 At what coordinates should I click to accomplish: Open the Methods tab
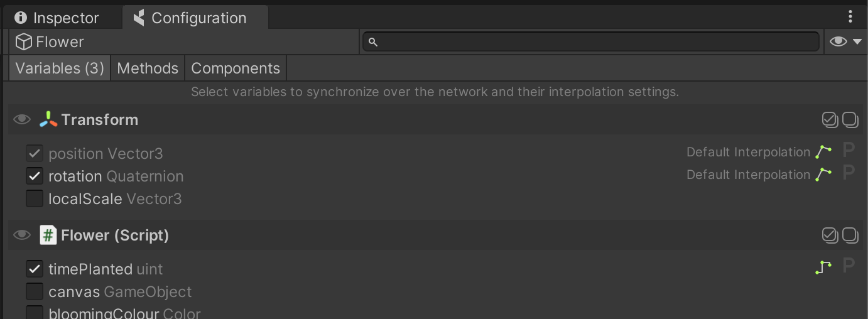(x=148, y=68)
